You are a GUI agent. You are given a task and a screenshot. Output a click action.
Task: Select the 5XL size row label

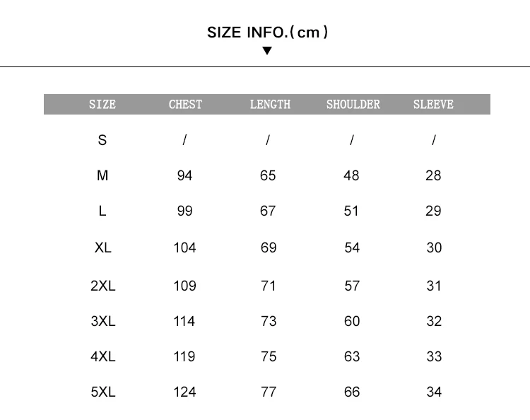click(x=102, y=392)
